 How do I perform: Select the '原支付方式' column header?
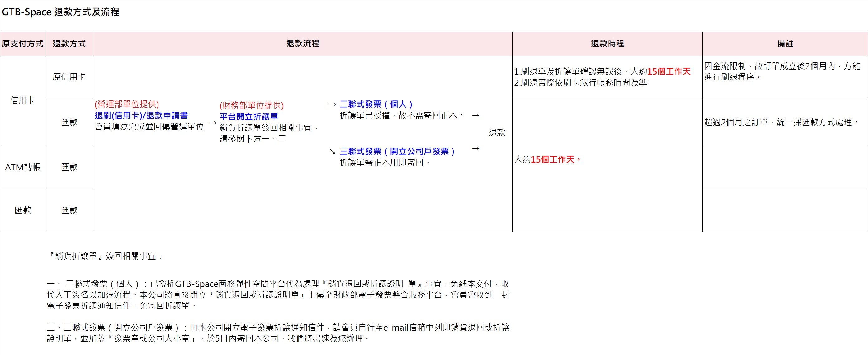point(22,44)
